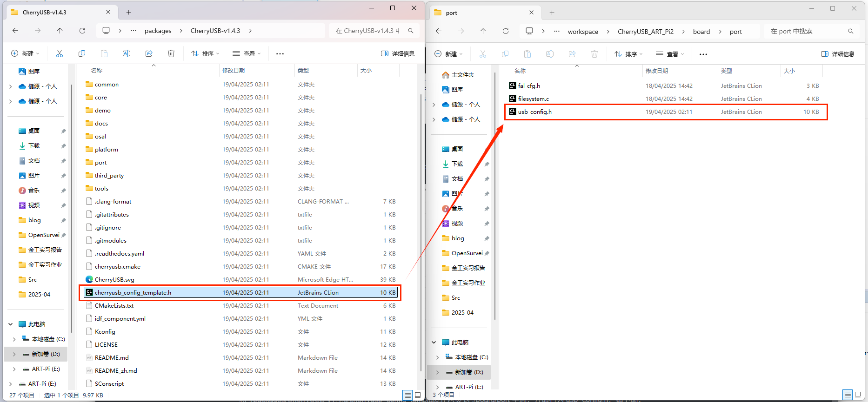Open 查看 dropdown in CherryUSB-v1.4.3 window
This screenshot has height=402, width=868.
pos(247,54)
